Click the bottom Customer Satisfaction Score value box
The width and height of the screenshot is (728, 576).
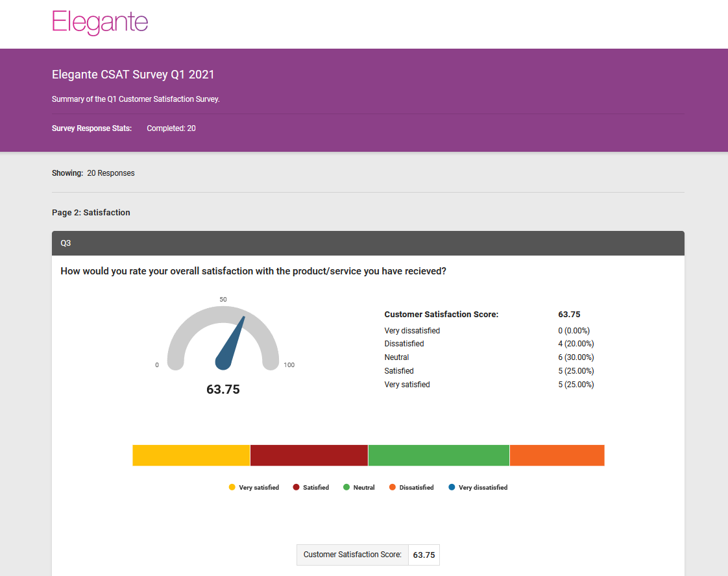tap(424, 555)
